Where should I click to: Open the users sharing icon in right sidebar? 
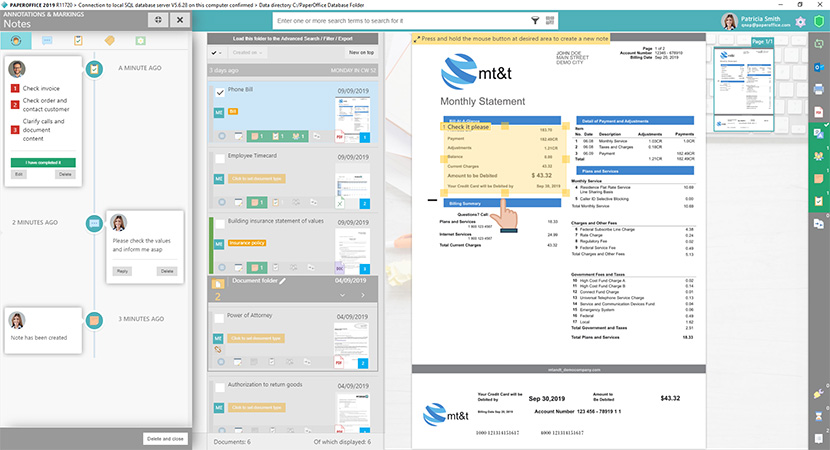pos(818,156)
